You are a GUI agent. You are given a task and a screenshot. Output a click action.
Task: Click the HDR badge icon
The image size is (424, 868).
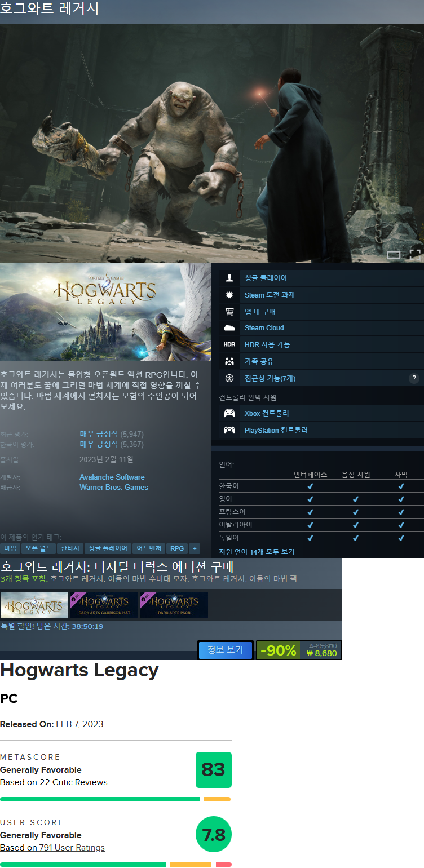point(229,344)
